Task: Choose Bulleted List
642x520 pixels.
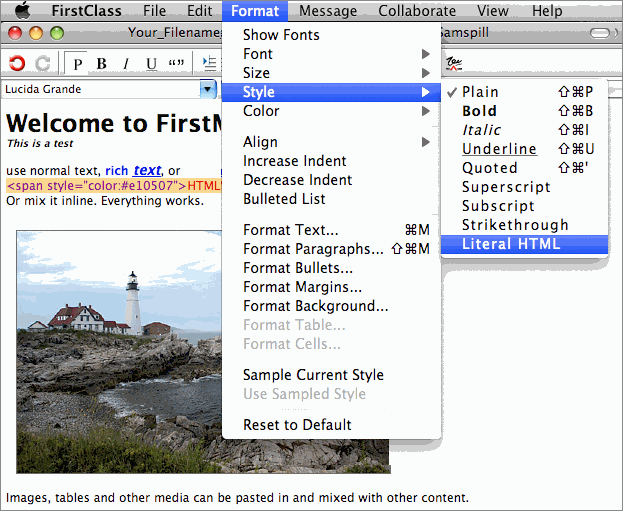Action: tap(331, 199)
